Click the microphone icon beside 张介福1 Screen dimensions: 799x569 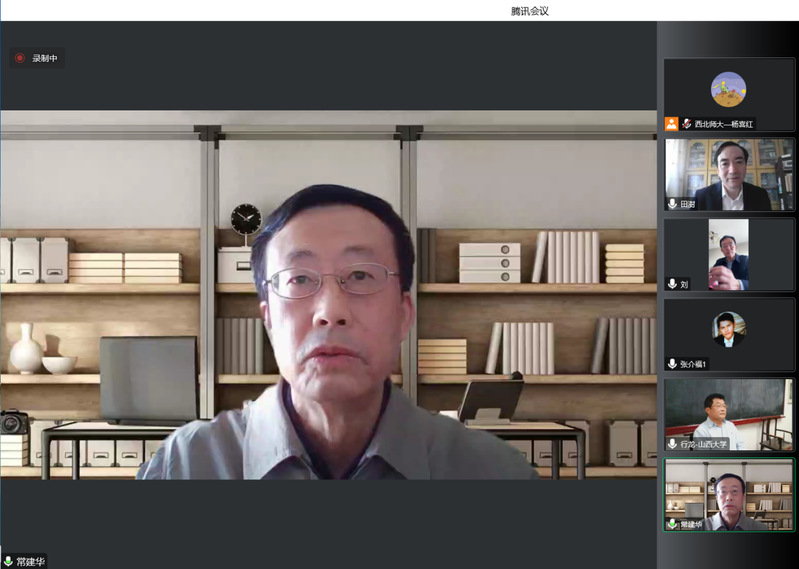672,364
